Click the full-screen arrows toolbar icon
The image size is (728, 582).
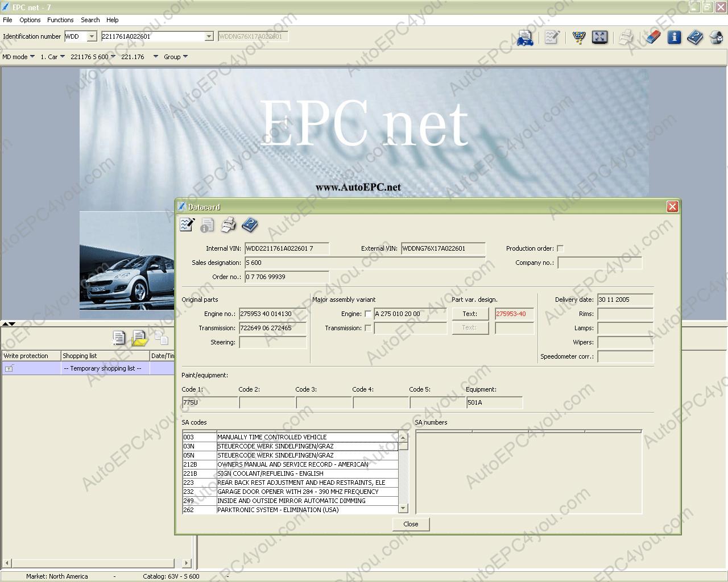pos(599,38)
